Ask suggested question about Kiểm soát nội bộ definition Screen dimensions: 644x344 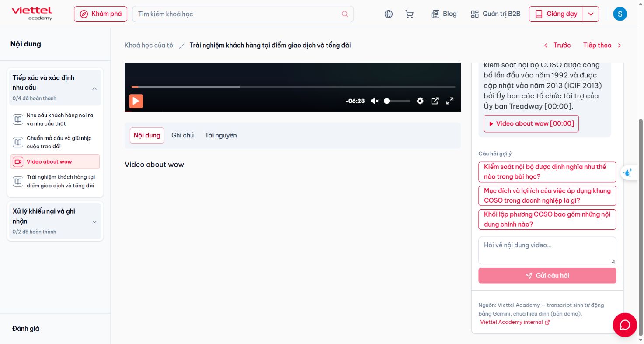(547, 172)
